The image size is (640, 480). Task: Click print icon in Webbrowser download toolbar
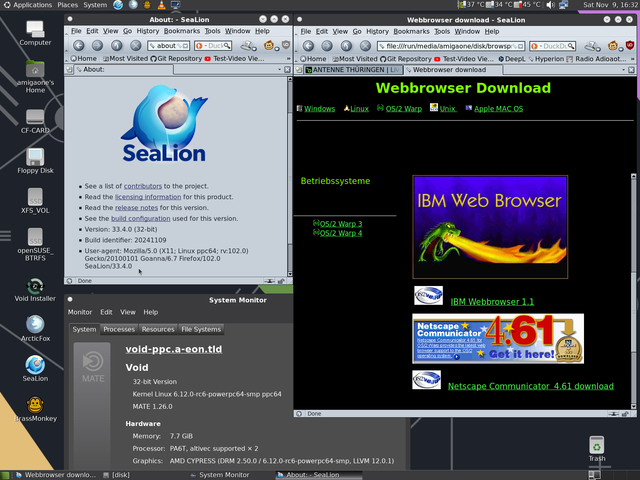[x=591, y=46]
